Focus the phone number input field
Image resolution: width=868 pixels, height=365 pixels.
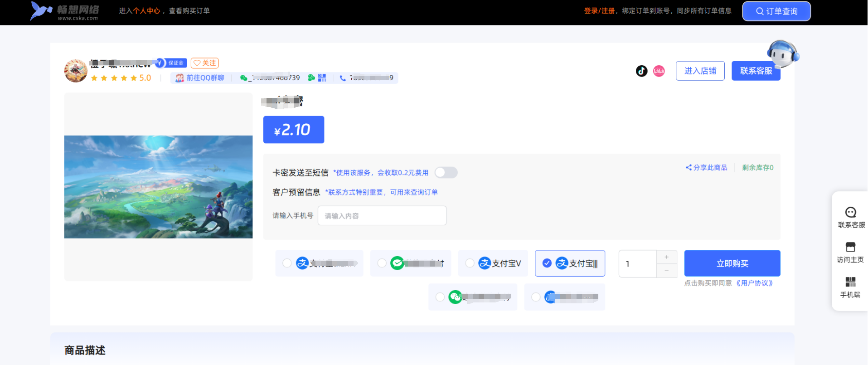click(382, 216)
